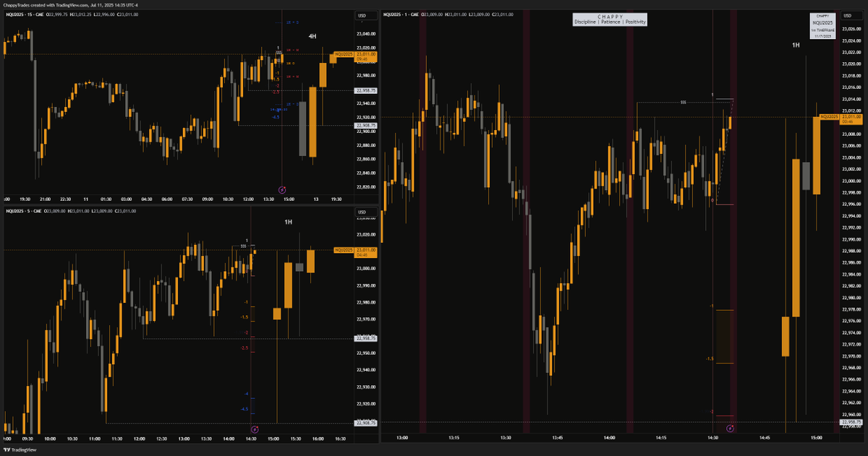Click 22,908.75 price label on 15-minute chart
This screenshot has height=456, width=868.
366,125
